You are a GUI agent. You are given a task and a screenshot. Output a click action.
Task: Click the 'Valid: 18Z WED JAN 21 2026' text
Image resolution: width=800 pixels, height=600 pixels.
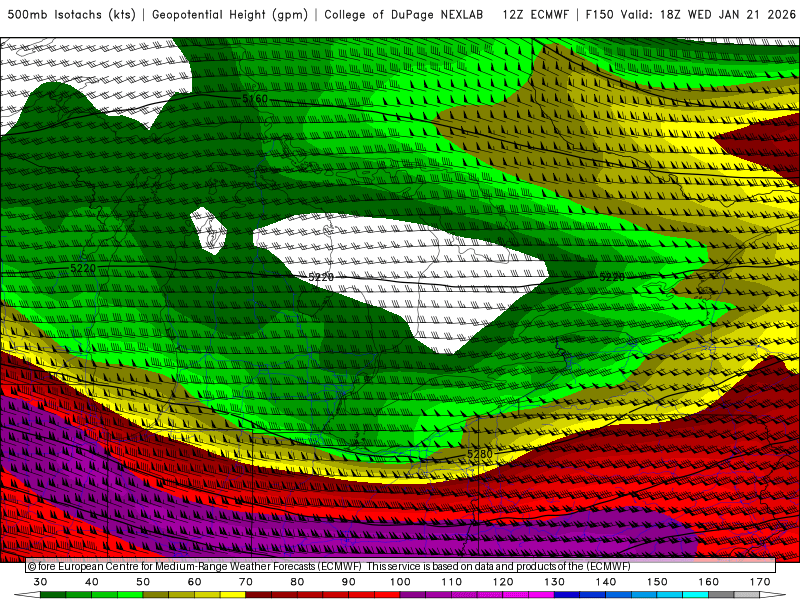[x=708, y=15]
